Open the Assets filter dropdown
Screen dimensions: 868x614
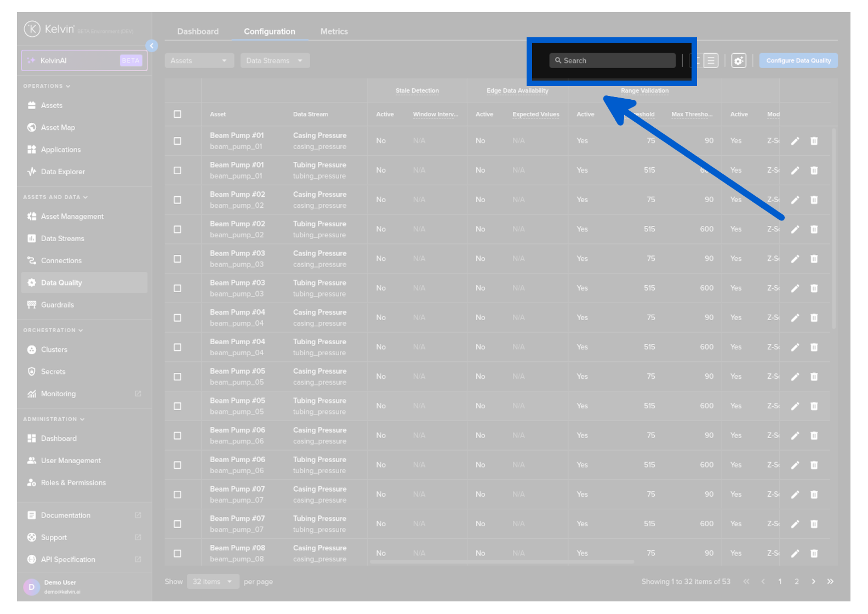click(199, 61)
